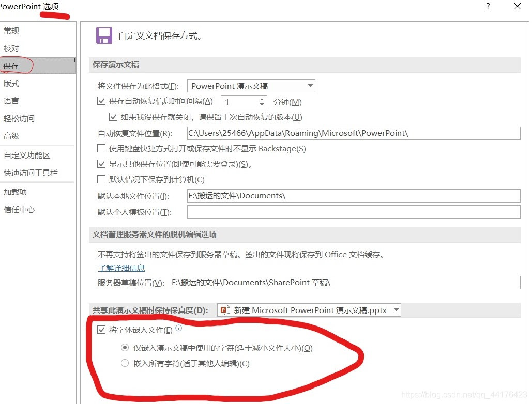532x404 pixels.
Task: Open the 常规 options category
Action: [x=38, y=31]
